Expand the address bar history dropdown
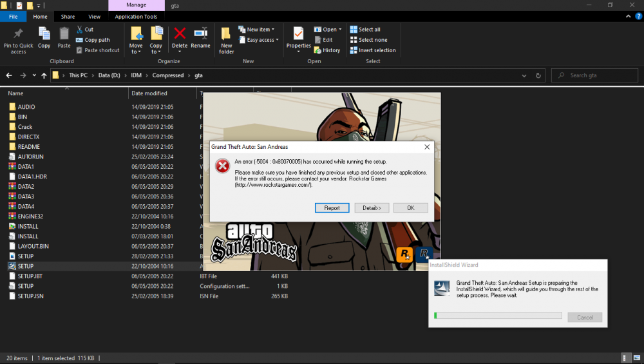 click(x=524, y=75)
